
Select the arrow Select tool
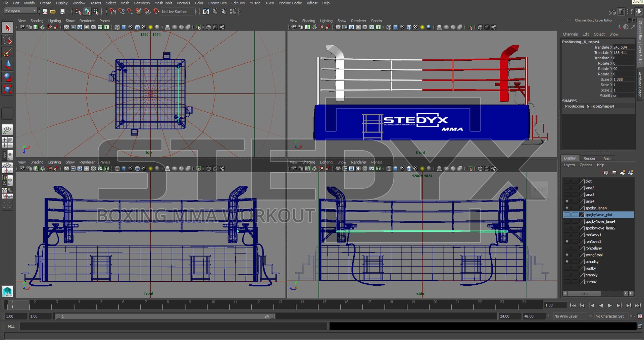click(7, 28)
